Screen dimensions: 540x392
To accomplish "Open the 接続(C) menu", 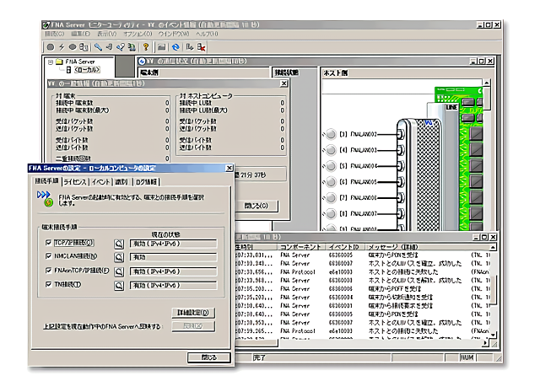I will (x=54, y=34).
